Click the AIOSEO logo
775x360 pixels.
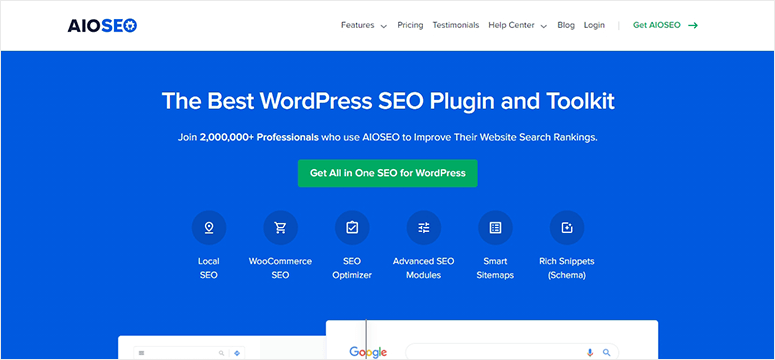click(x=102, y=25)
